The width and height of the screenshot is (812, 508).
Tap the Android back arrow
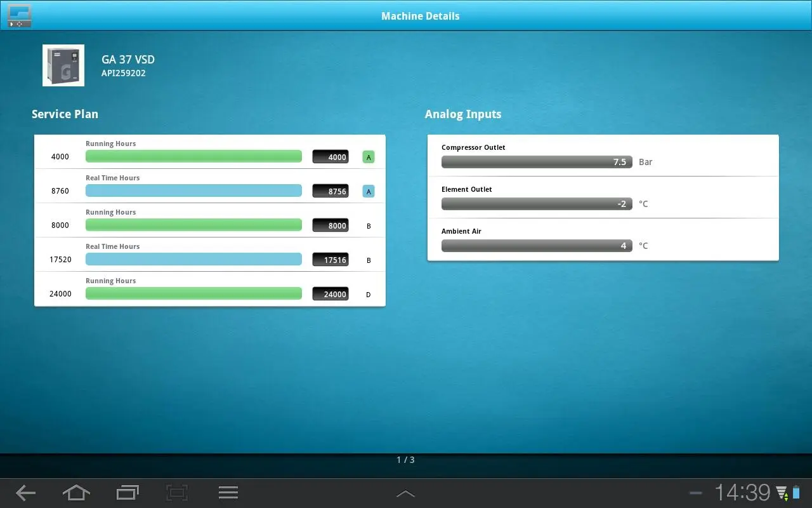(x=25, y=493)
